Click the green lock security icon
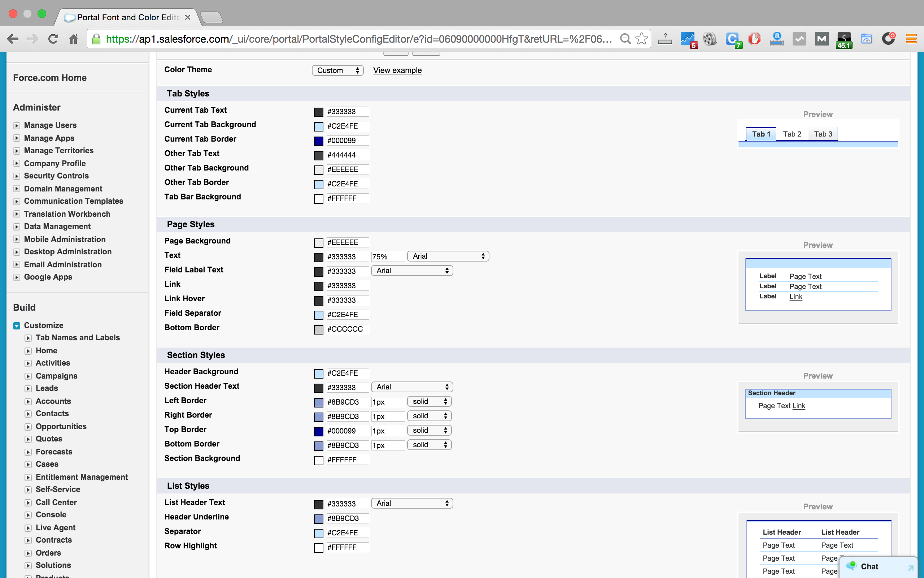This screenshot has width=924, height=578. (97, 39)
